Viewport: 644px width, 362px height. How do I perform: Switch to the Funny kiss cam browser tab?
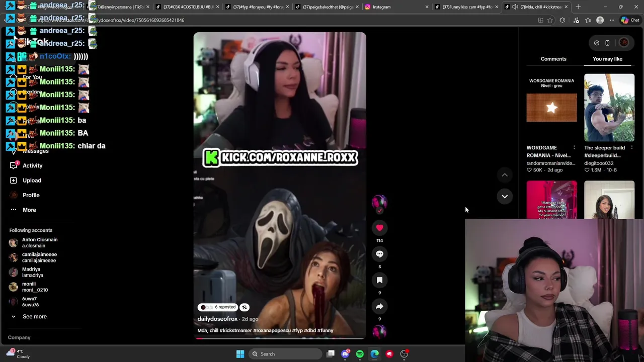pos(467,7)
